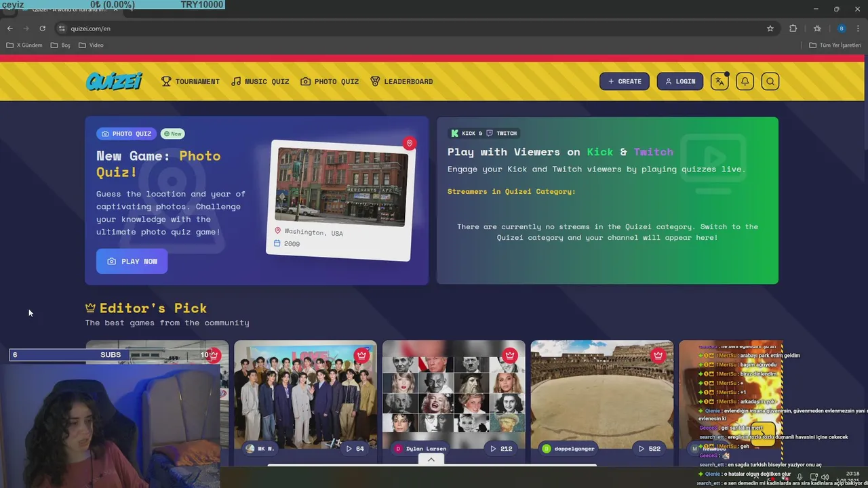Open Tüm Yer İşaretleri folder
The width and height of the screenshot is (868, 488).
point(835,45)
